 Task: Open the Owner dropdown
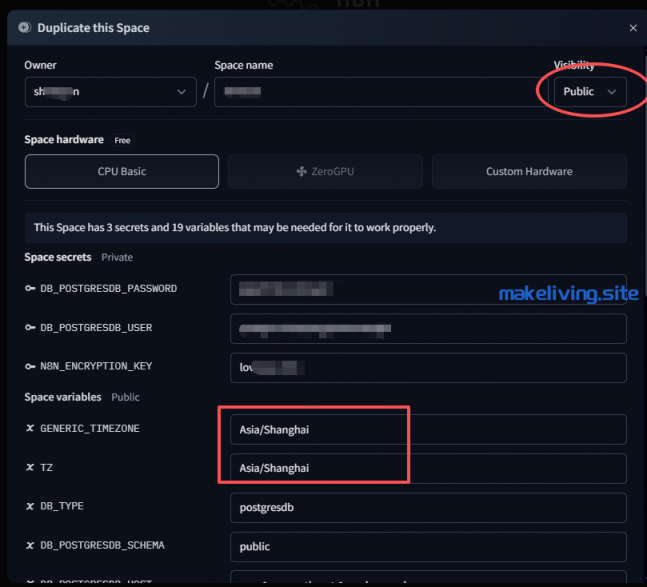tap(110, 92)
